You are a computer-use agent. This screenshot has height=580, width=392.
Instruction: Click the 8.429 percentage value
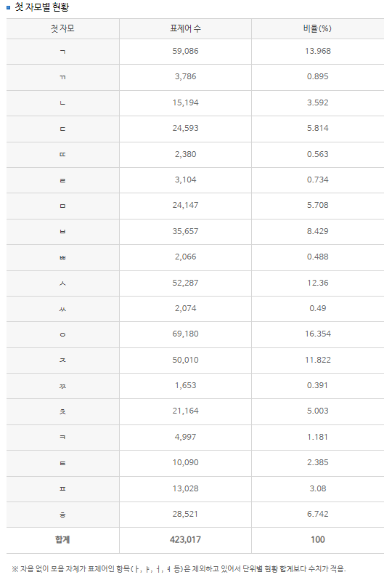(x=318, y=231)
